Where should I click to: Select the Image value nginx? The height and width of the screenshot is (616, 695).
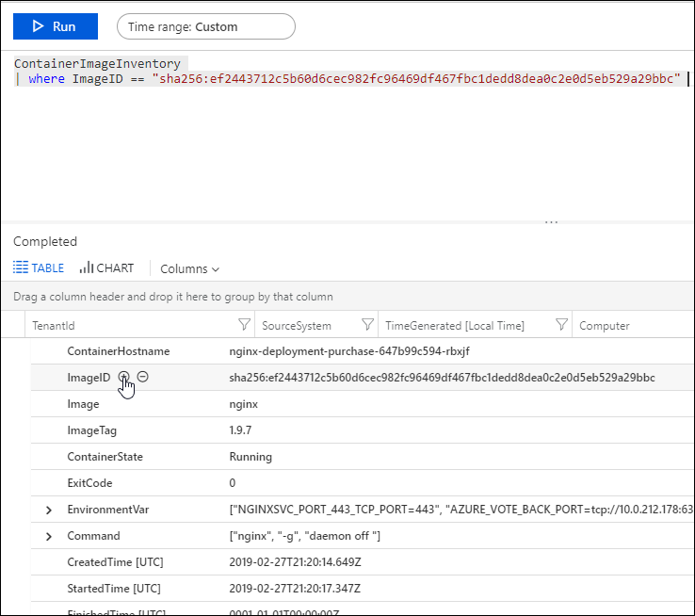tap(243, 404)
